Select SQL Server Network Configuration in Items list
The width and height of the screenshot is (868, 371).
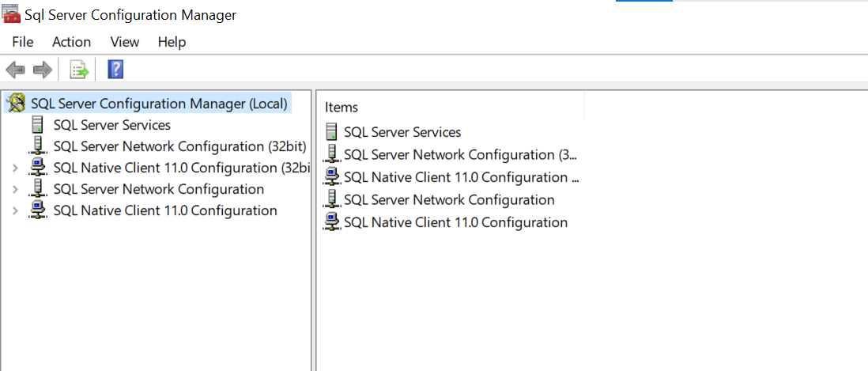pyautogui.click(x=449, y=200)
